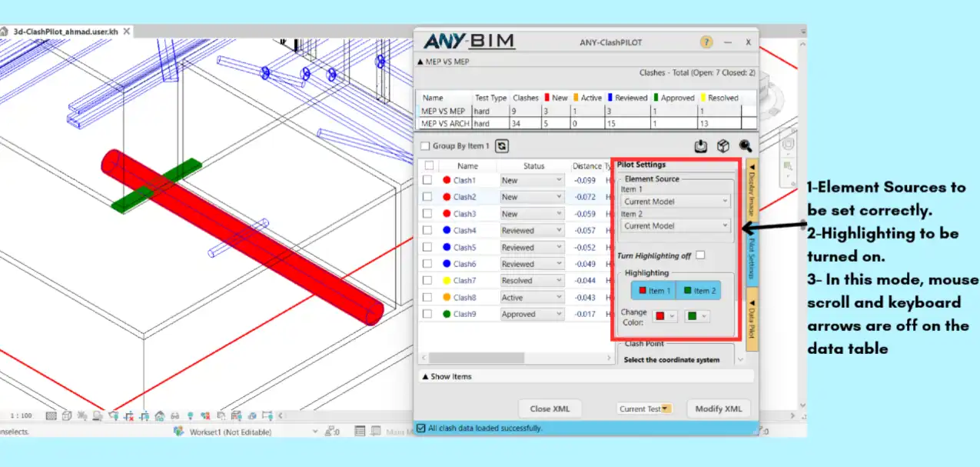Check the Clash5 row checkbox
Image resolution: width=980 pixels, height=467 pixels.
click(427, 247)
